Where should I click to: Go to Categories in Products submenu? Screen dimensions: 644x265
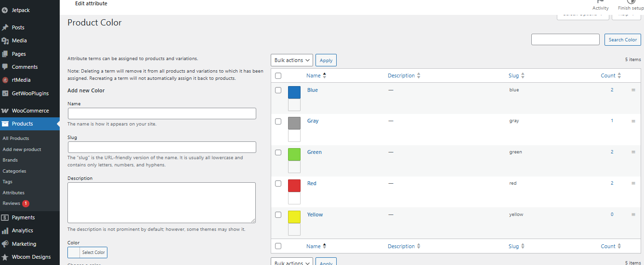(x=14, y=171)
